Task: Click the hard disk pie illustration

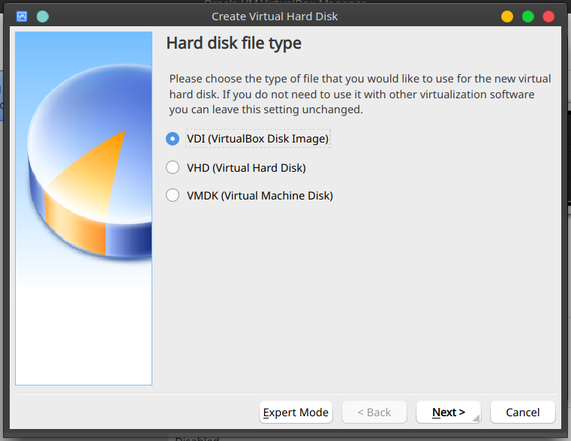Action: coord(90,160)
